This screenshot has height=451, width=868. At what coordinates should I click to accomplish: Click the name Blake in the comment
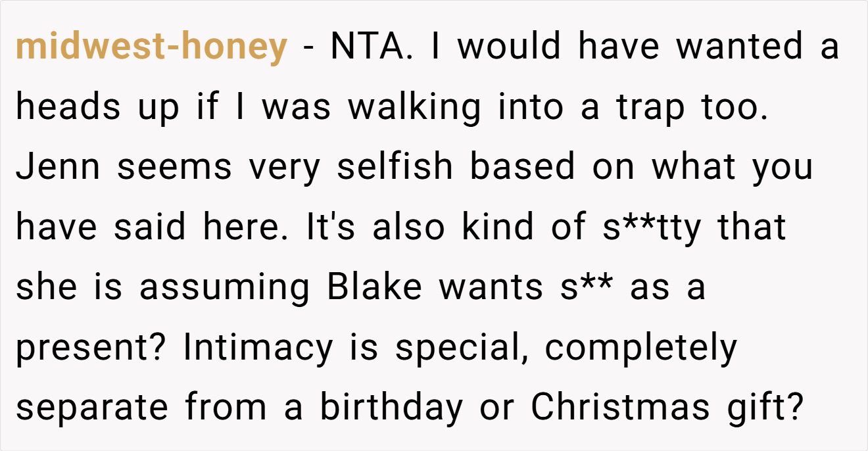375,287
